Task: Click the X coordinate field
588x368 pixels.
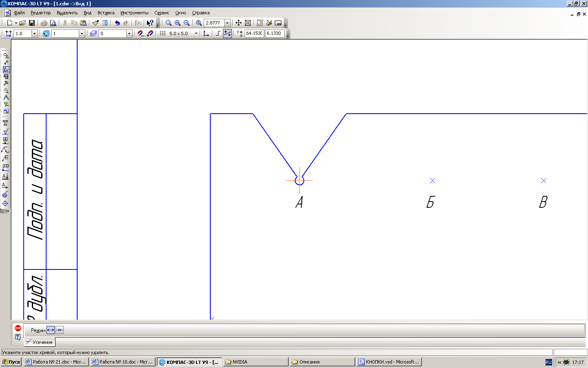Action: [x=254, y=34]
